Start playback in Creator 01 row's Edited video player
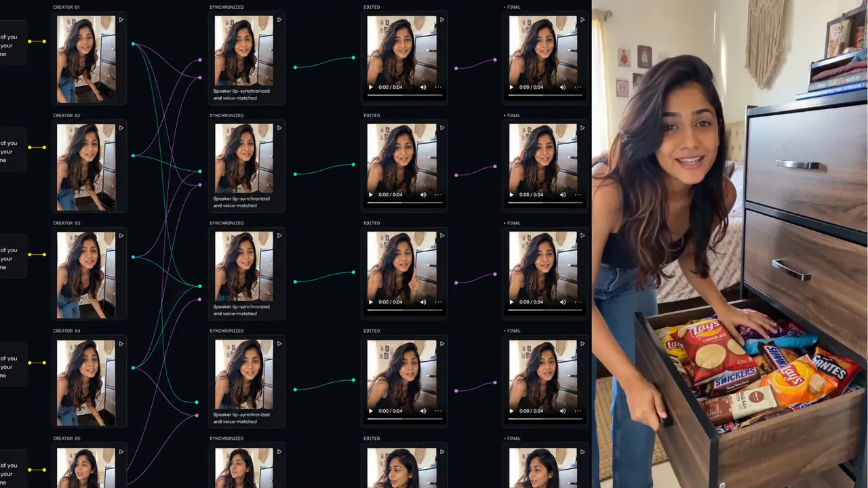The height and width of the screenshot is (488, 868). [x=371, y=87]
